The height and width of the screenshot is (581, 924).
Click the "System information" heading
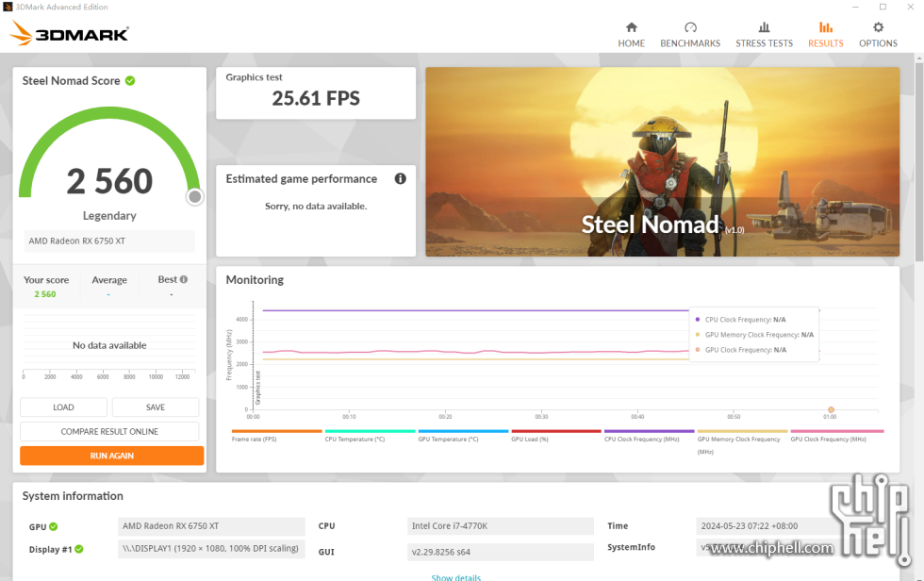pos(73,496)
